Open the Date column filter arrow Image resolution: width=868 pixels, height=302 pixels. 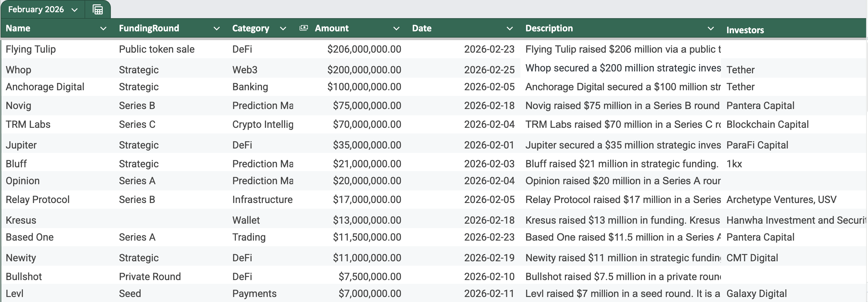coord(509,29)
